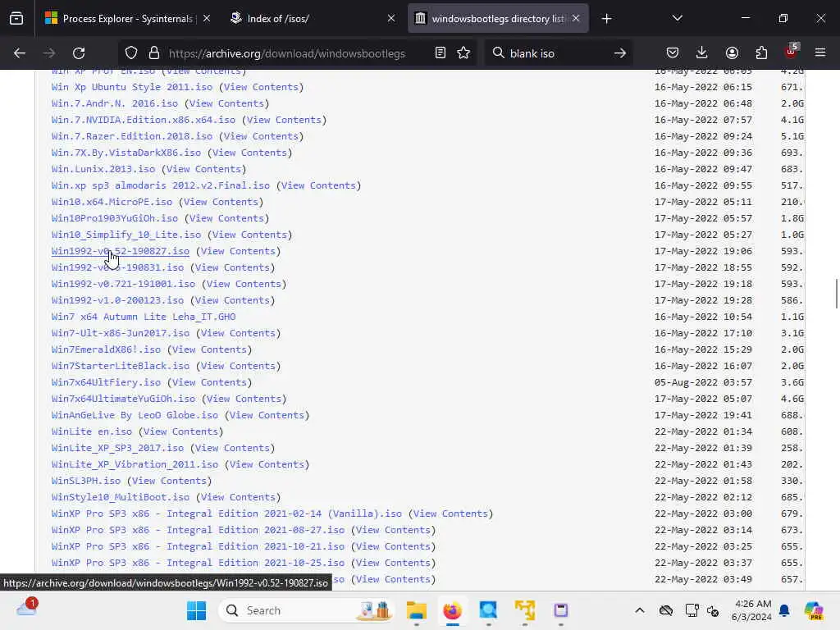Download Win.7.Razer.Edition.2018.iso
This screenshot has height=630, width=840.
pos(132,136)
